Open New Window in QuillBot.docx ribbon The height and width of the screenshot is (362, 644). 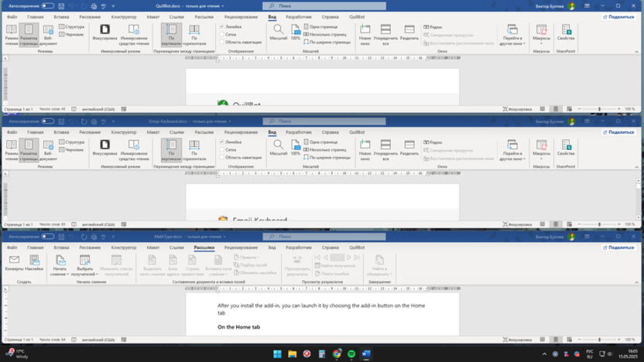point(365,35)
